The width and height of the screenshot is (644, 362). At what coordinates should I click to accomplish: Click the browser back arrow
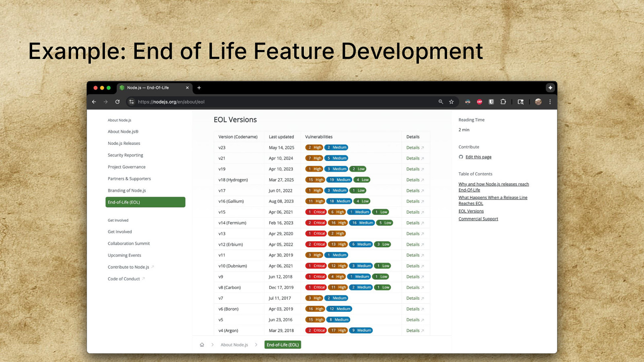[94, 102]
